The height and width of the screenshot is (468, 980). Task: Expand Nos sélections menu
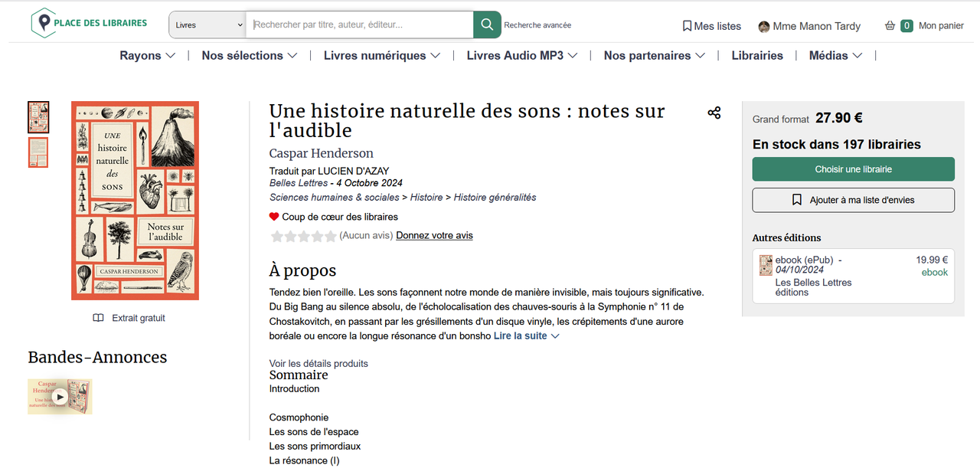point(249,55)
